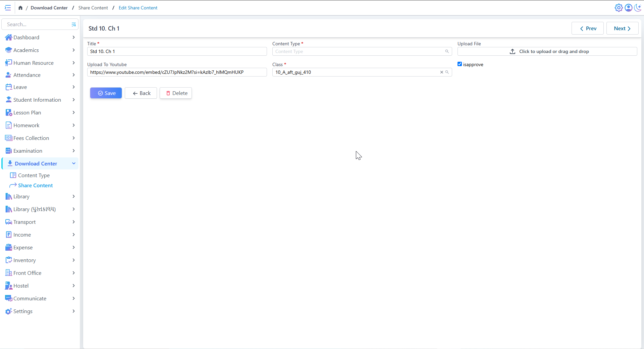Select Content Type submenu item

[34, 175]
